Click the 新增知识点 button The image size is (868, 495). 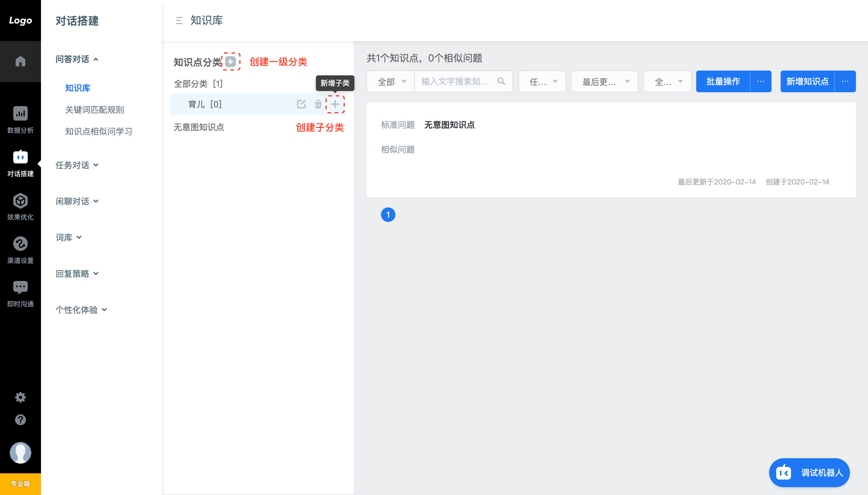coord(807,81)
